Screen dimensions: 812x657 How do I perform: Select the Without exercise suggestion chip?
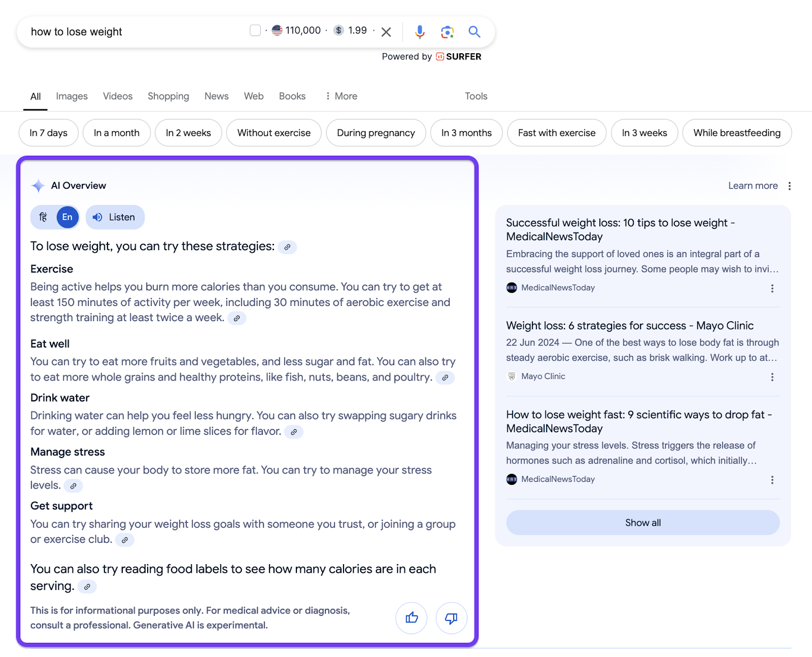click(x=274, y=133)
